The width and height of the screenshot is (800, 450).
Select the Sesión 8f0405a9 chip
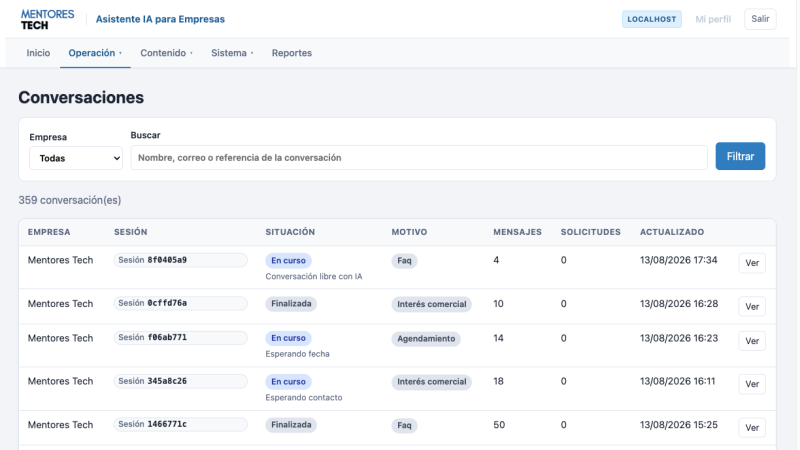[181, 260]
